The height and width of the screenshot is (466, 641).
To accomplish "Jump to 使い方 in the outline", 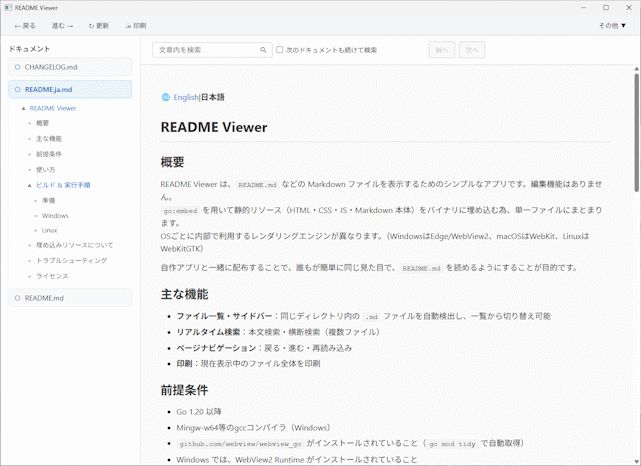I will [x=46, y=170].
